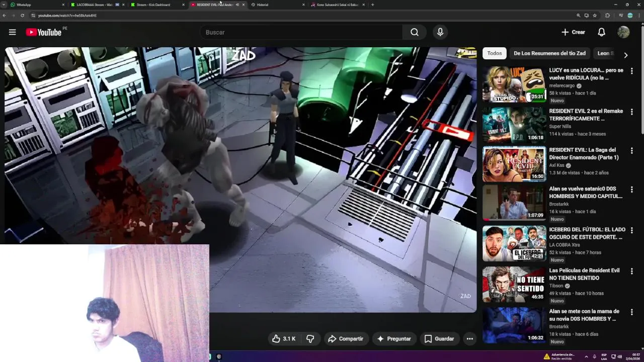
Task: Switch the ESP LAA keyboard language
Action: point(604,356)
